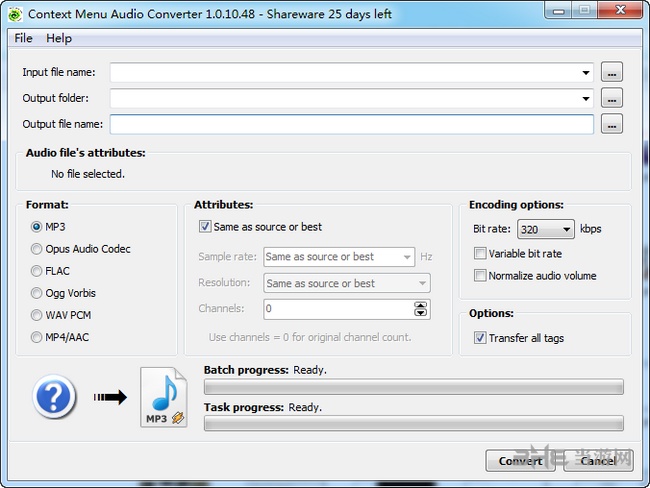
Task: Expand the Input file name dropdown
Action: (586, 73)
